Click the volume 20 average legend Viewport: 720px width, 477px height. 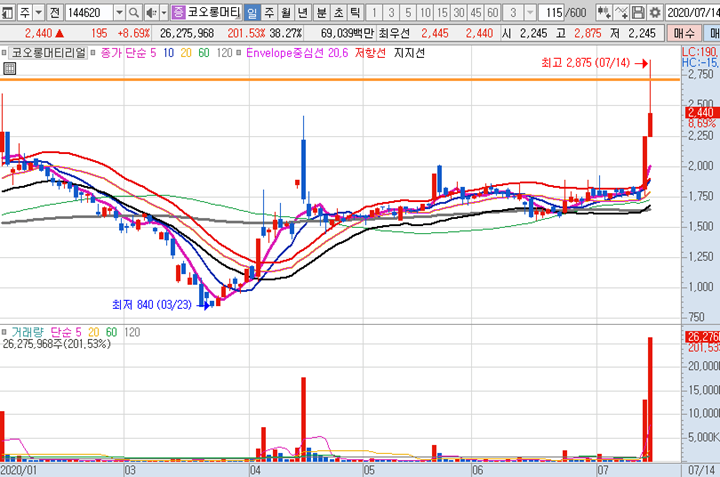(x=94, y=331)
